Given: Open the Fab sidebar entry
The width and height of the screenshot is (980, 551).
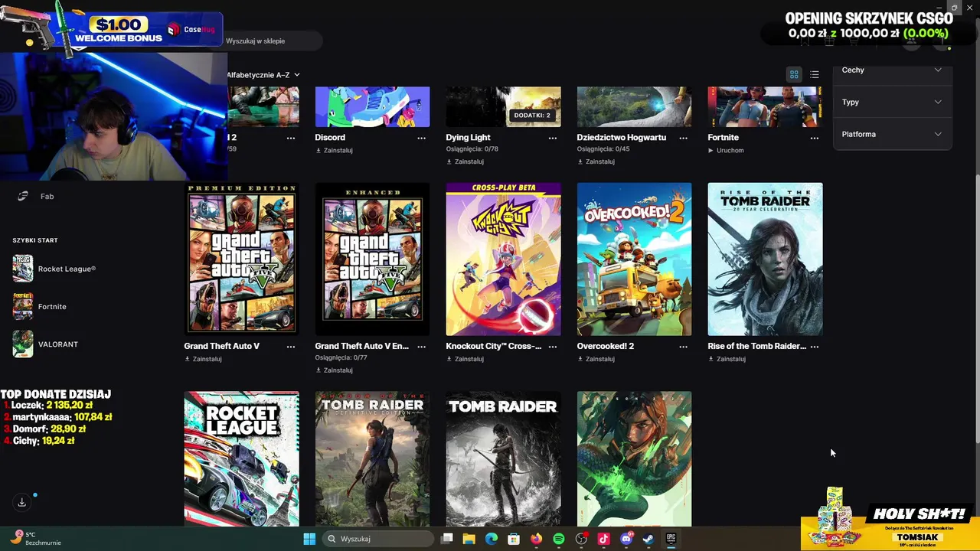Looking at the screenshot, I should coord(36,196).
